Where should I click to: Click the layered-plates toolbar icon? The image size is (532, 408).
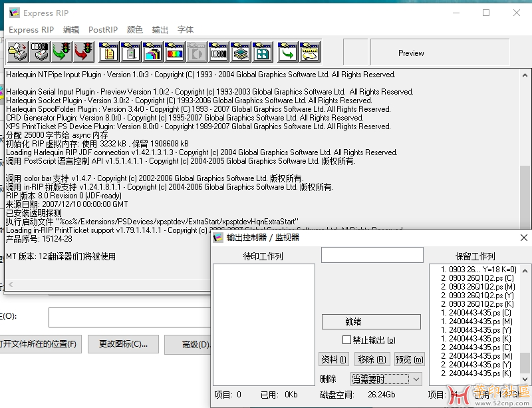click(241, 52)
